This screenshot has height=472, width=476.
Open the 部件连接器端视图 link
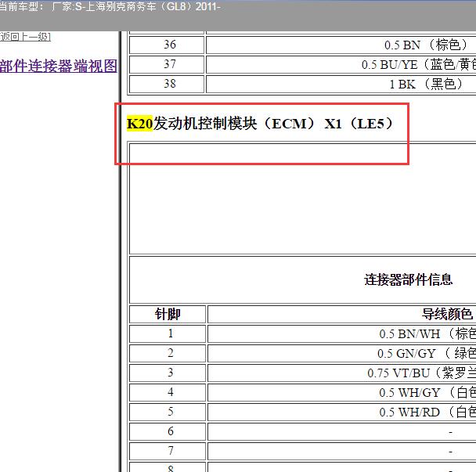point(59,66)
